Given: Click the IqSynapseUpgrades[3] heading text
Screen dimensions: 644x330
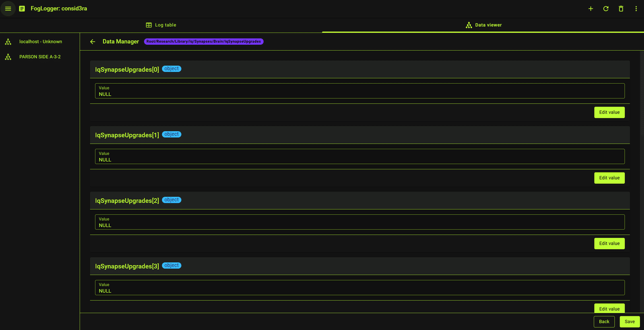Looking at the screenshot, I should click(x=127, y=266).
